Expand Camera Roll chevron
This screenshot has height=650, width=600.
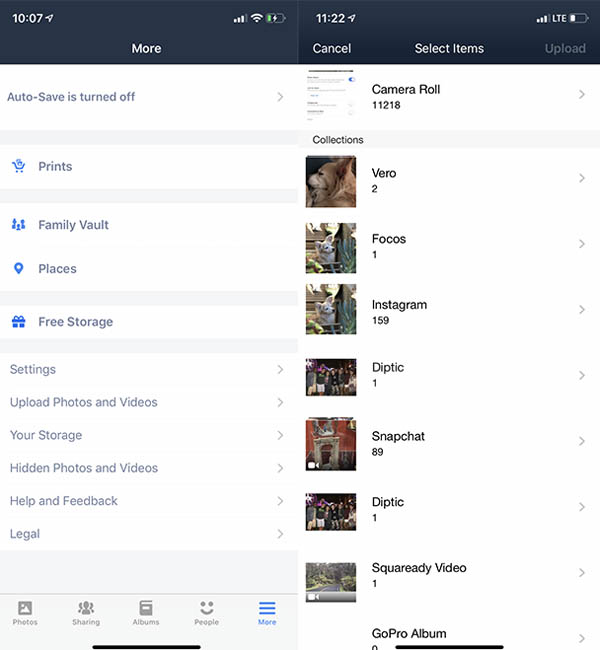[582, 95]
